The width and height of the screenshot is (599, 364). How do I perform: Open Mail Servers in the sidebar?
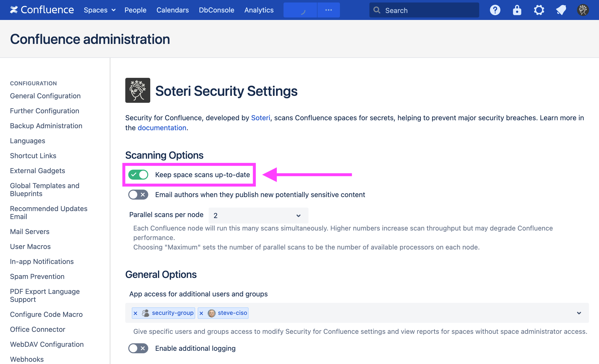click(x=30, y=232)
